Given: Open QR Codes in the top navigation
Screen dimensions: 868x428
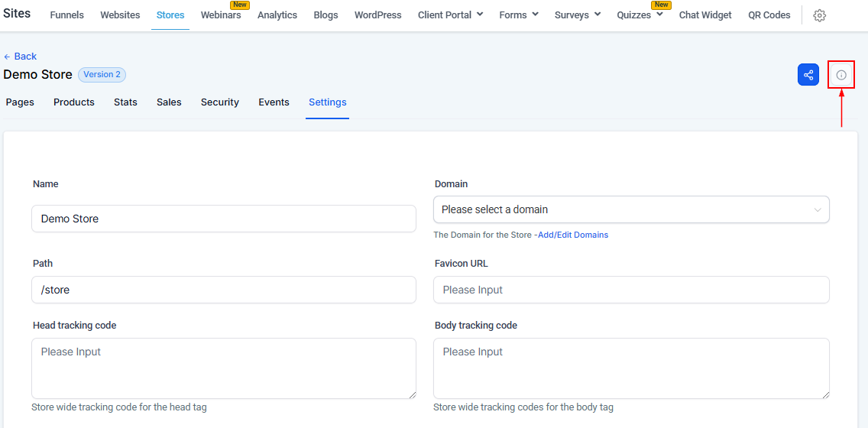Looking at the screenshot, I should pos(769,15).
